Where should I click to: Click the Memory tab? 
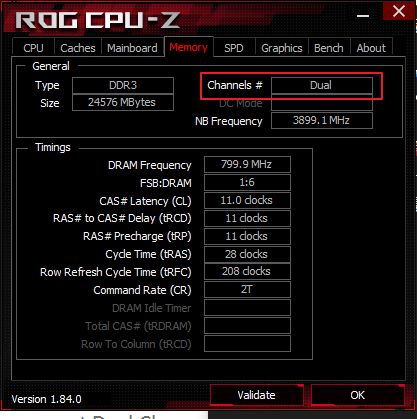pyautogui.click(x=189, y=47)
